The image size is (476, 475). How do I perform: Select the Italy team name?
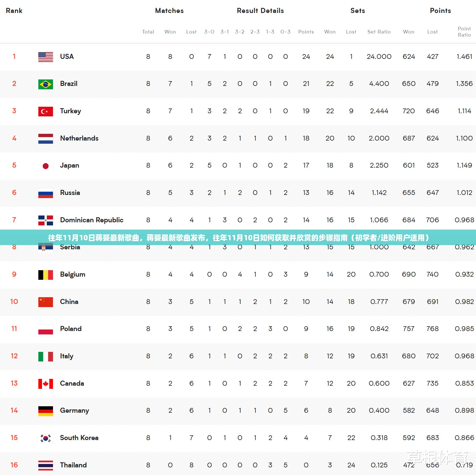coord(67,356)
